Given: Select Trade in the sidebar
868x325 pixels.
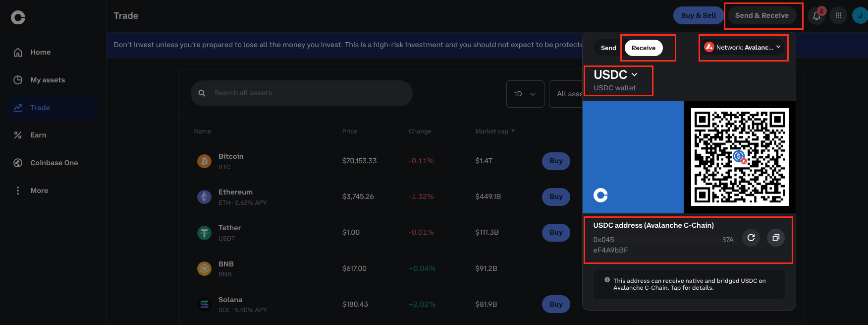Looking at the screenshot, I should point(53,108).
